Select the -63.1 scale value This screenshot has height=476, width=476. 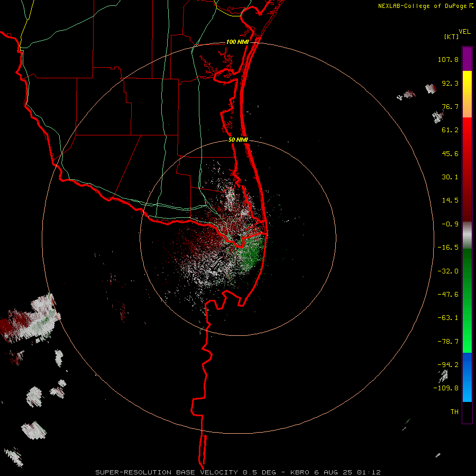[448, 318]
